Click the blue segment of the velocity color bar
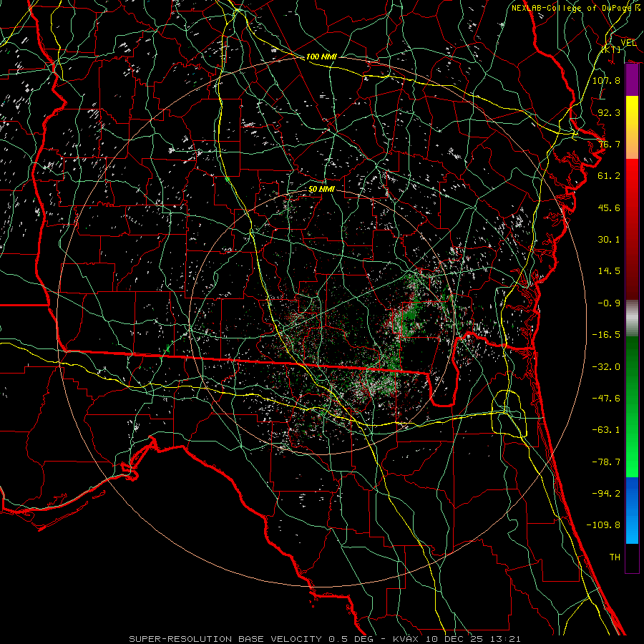 [x=632, y=510]
